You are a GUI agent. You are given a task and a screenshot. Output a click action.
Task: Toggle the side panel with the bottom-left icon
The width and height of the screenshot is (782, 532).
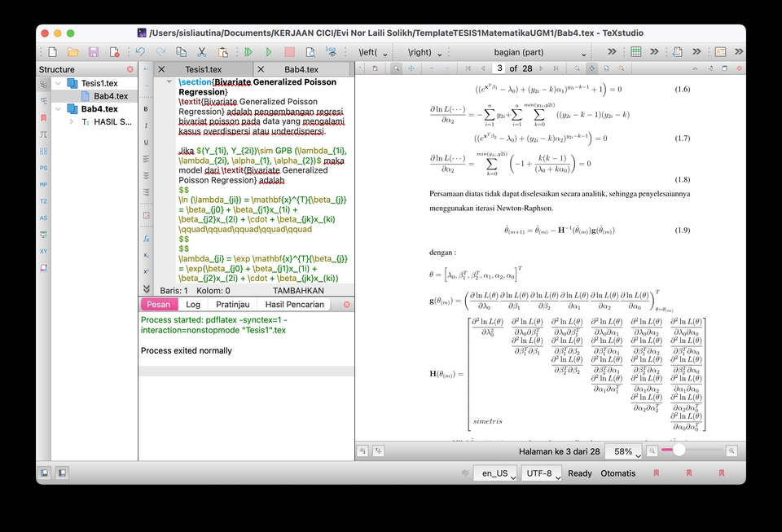[44, 473]
